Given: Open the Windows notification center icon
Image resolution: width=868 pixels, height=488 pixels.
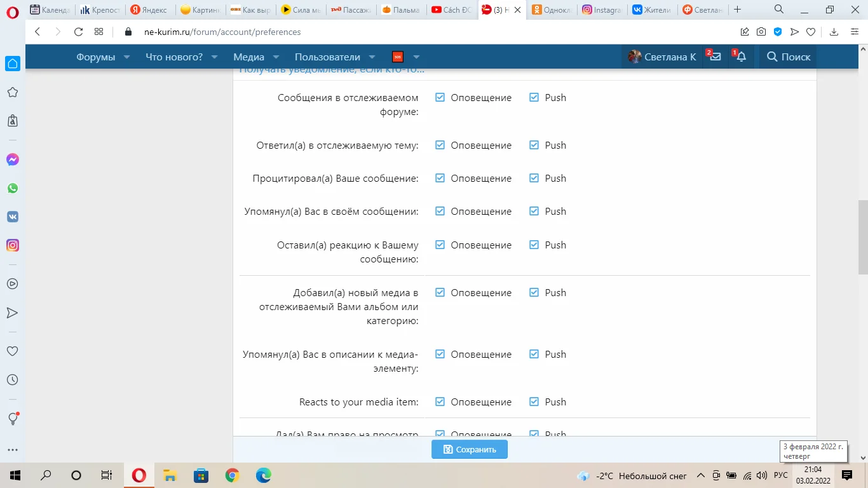Looking at the screenshot, I should [847, 475].
